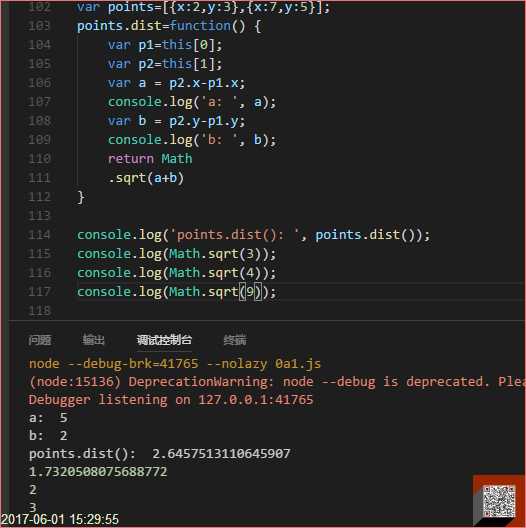Open the 输出 (Output) panel tab

94,340
